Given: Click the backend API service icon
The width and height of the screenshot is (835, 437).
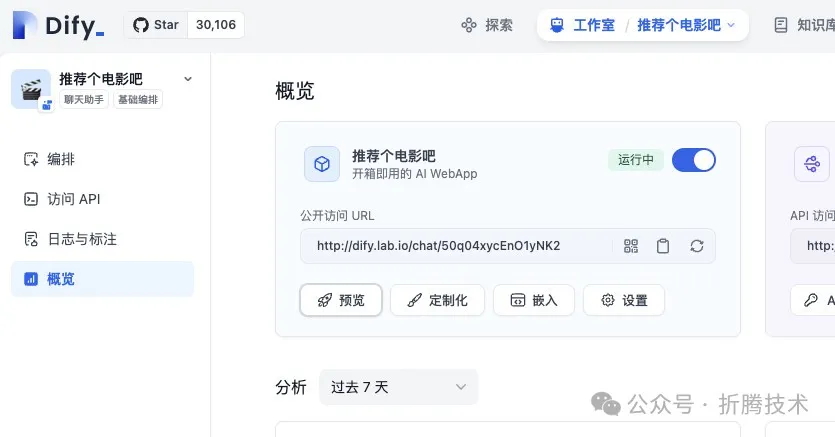Looking at the screenshot, I should tap(812, 164).
